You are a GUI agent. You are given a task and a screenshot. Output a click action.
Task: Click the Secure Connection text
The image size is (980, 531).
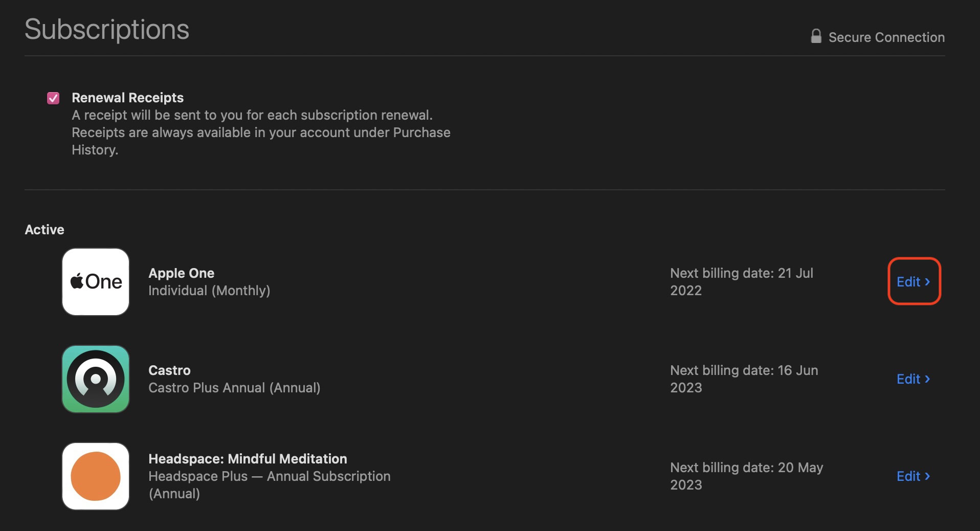(x=886, y=37)
